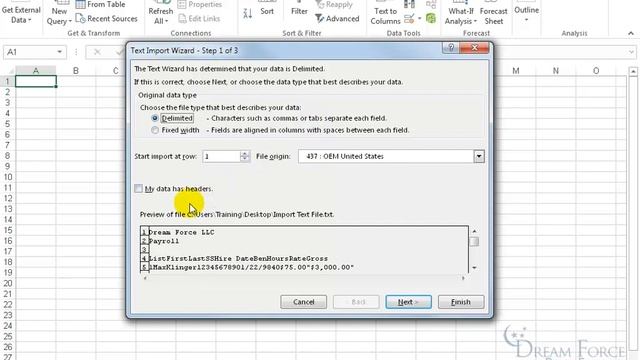Open Recent Sources in Get & Transform

[x=107, y=18]
